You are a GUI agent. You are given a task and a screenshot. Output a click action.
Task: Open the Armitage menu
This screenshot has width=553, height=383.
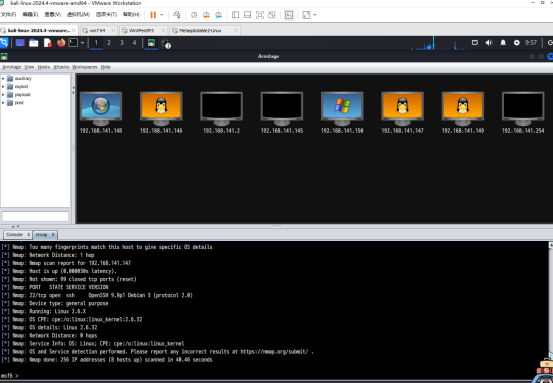(x=12, y=67)
